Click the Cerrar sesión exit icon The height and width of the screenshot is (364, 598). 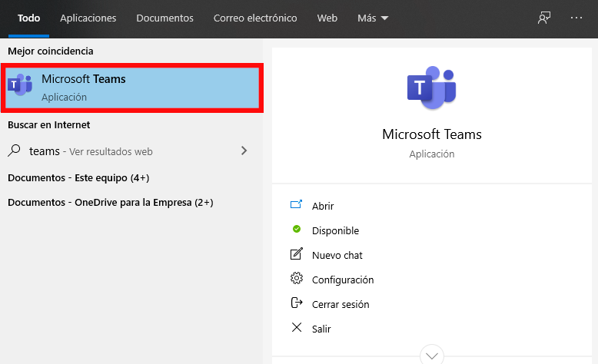(x=297, y=303)
